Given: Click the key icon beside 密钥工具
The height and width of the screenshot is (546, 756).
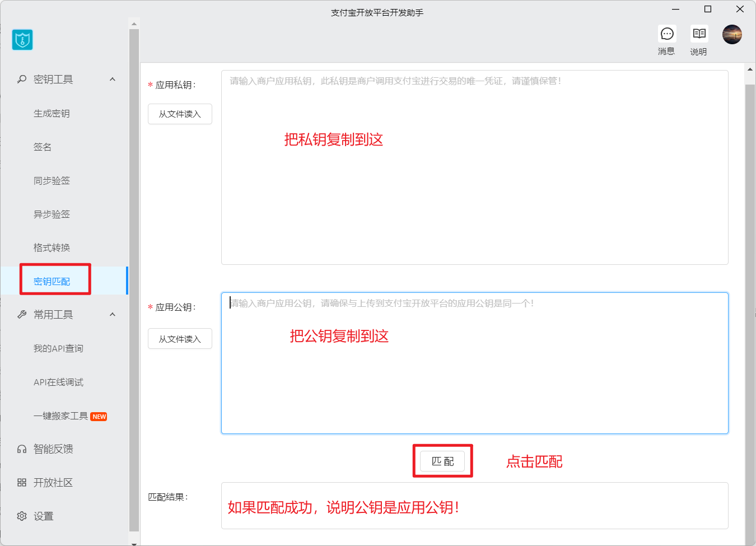Looking at the screenshot, I should (x=22, y=80).
